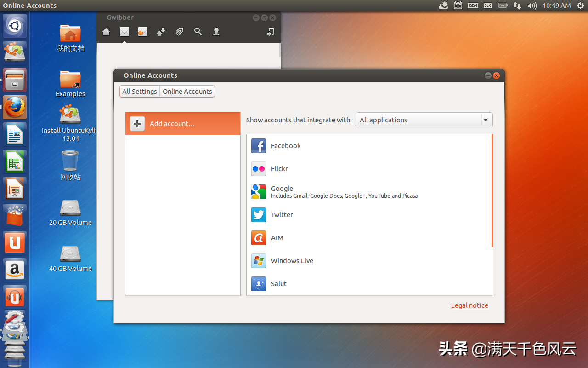This screenshot has height=368, width=588.
Task: Open battery indicator in top panel
Action: (x=503, y=6)
